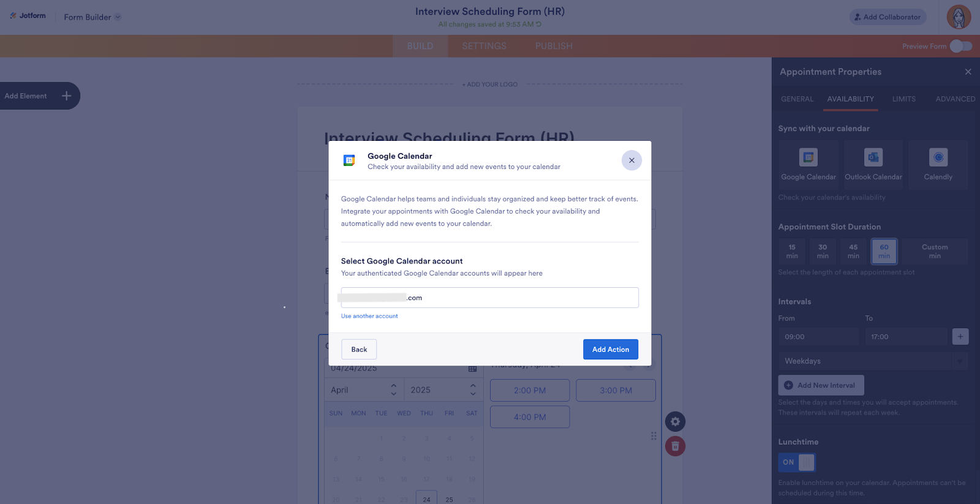
Task: Open the Weekdays dropdown
Action: coord(873,361)
